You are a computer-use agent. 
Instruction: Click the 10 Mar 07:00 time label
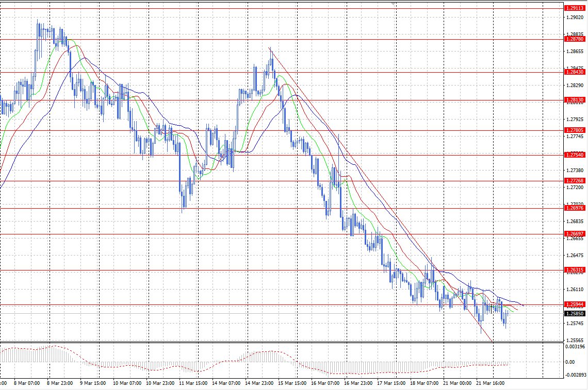tap(127, 383)
